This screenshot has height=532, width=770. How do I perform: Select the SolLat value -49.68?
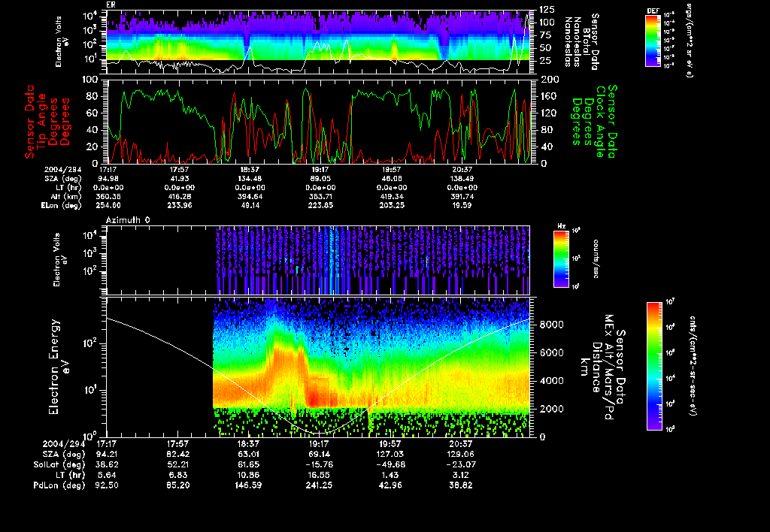tap(390, 464)
